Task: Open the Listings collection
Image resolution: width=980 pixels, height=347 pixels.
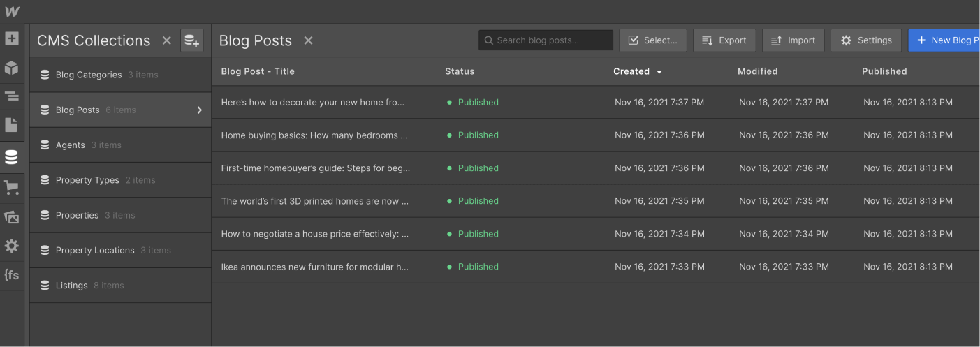Action: point(72,286)
